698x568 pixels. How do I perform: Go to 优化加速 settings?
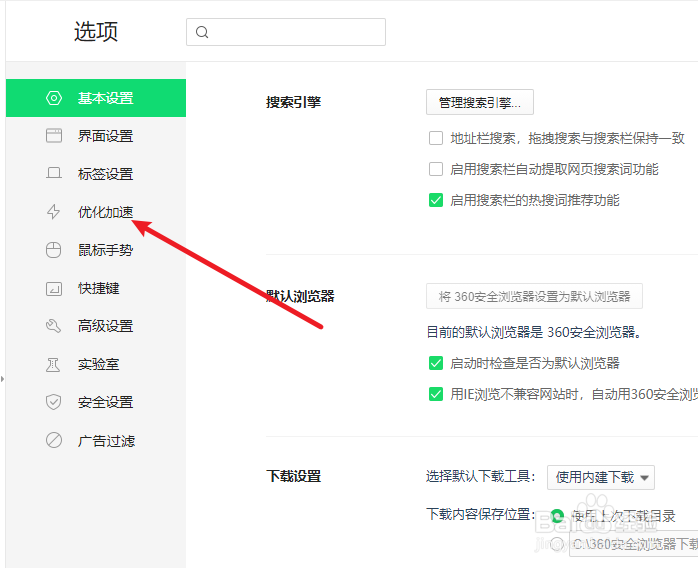coord(96,212)
